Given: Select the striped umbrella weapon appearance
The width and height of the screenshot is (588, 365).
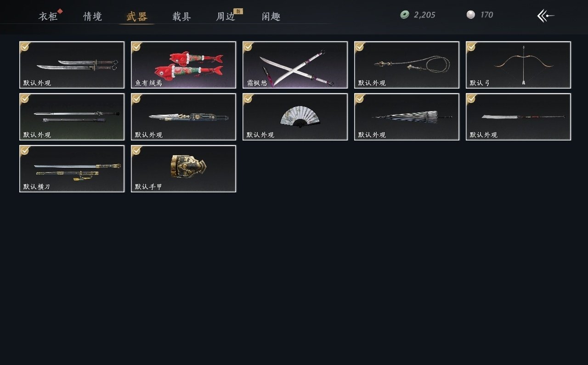Looking at the screenshot, I should click(407, 117).
